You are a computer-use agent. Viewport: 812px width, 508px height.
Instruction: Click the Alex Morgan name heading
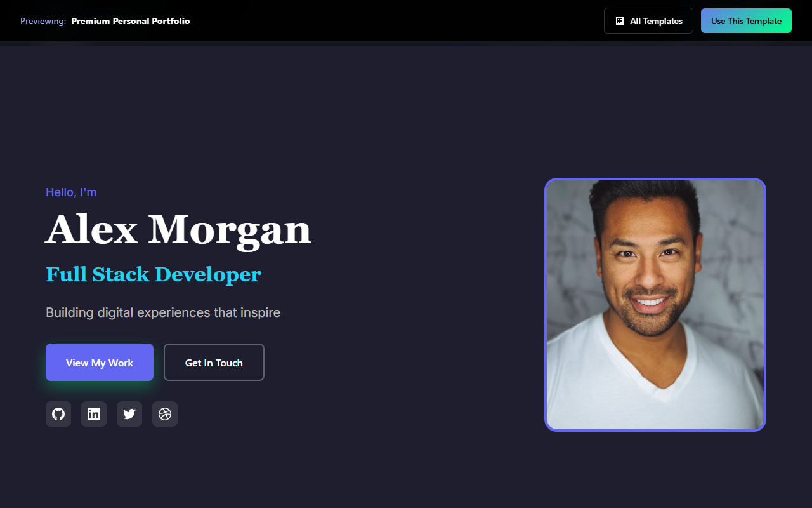click(x=178, y=230)
